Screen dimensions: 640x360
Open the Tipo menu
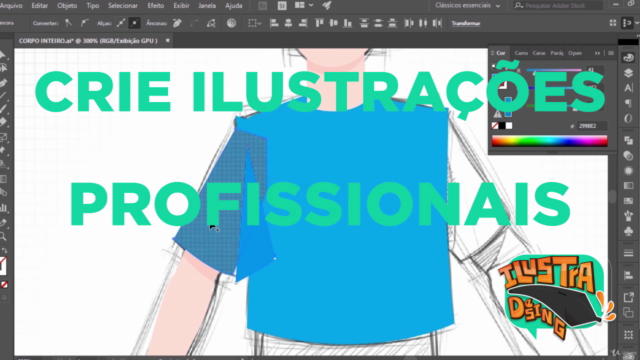click(x=93, y=6)
